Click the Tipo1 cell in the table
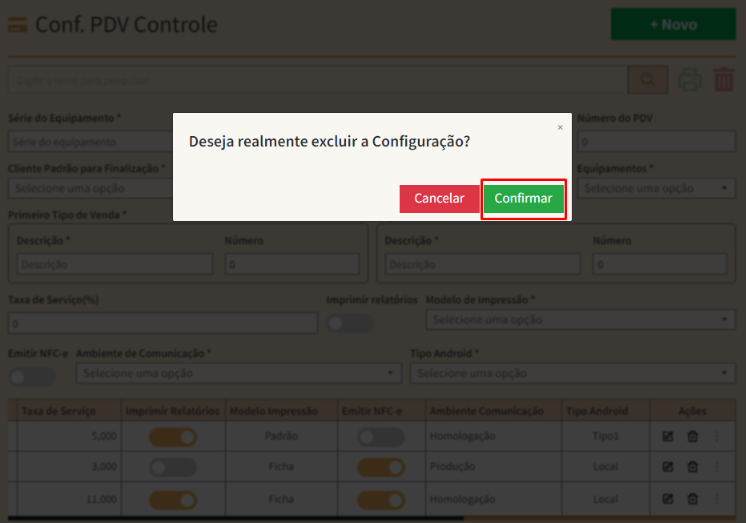Image resolution: width=746 pixels, height=523 pixels. tap(606, 436)
